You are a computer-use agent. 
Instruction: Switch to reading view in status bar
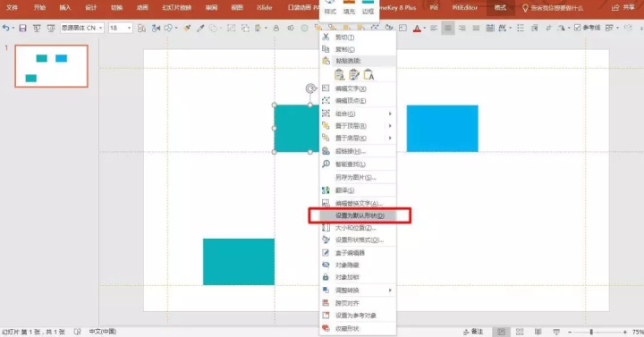pos(538,332)
